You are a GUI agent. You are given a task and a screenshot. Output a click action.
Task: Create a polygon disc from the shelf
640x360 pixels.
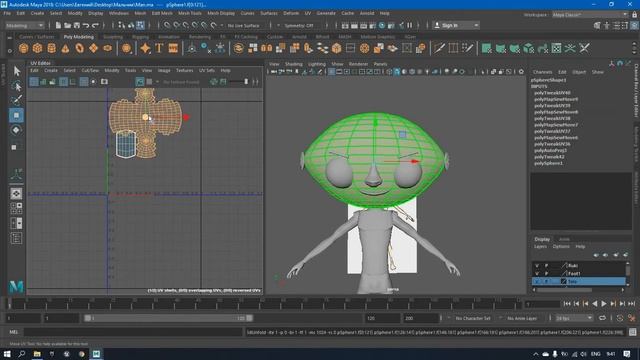[x=107, y=48]
